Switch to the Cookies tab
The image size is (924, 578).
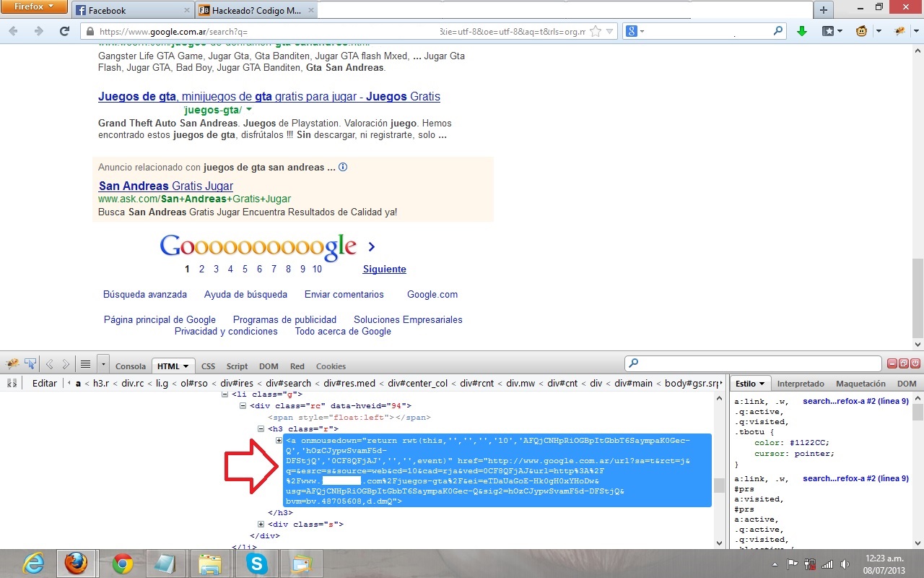[331, 366]
